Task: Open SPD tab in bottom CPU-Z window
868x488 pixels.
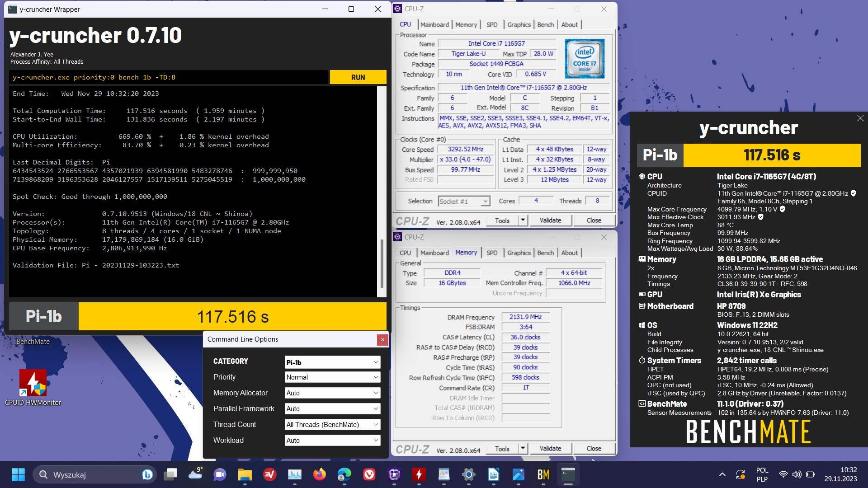Action: tap(492, 253)
